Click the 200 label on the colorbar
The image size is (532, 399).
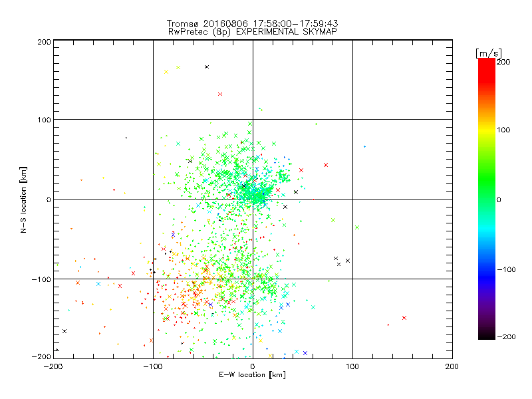[503, 62]
